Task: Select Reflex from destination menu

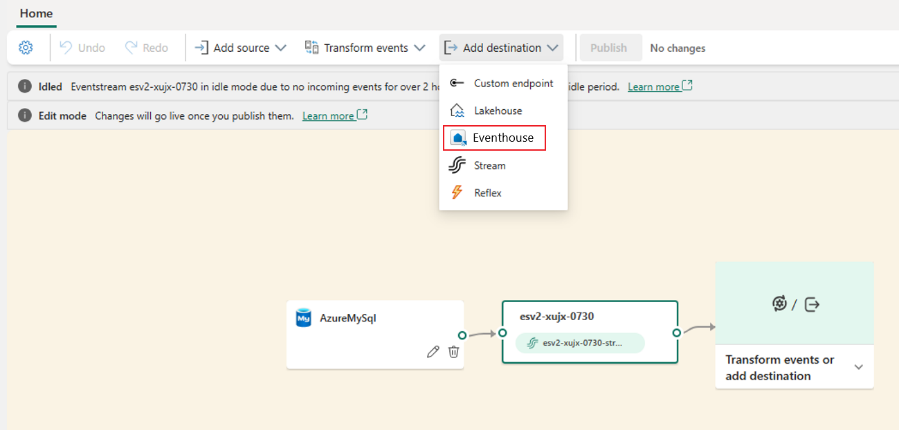Action: pos(503,193)
